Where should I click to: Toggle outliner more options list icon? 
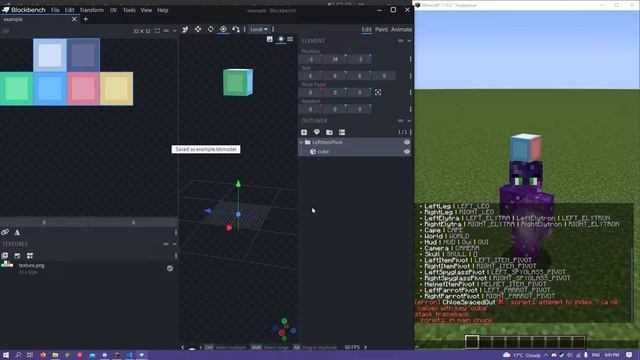(342, 132)
